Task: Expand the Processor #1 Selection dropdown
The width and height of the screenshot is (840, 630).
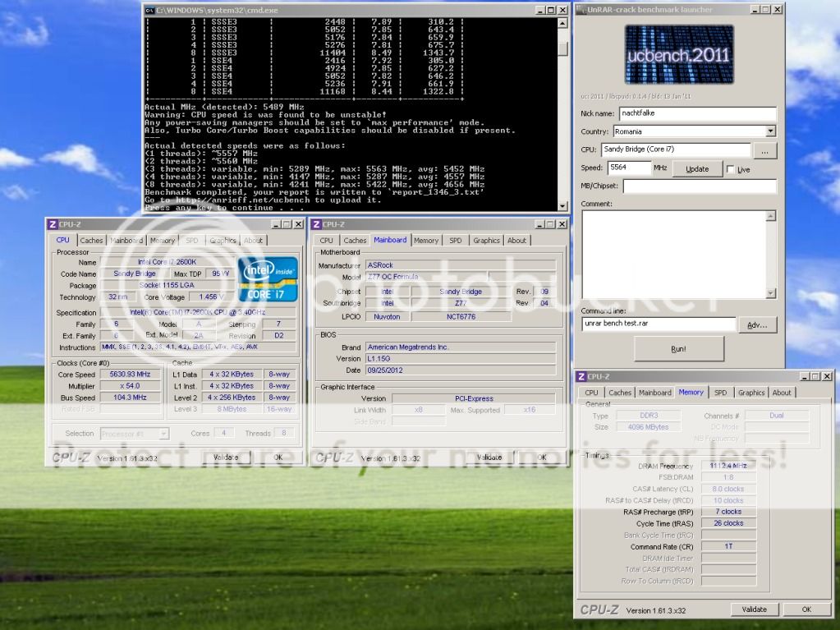Action: tap(164, 434)
